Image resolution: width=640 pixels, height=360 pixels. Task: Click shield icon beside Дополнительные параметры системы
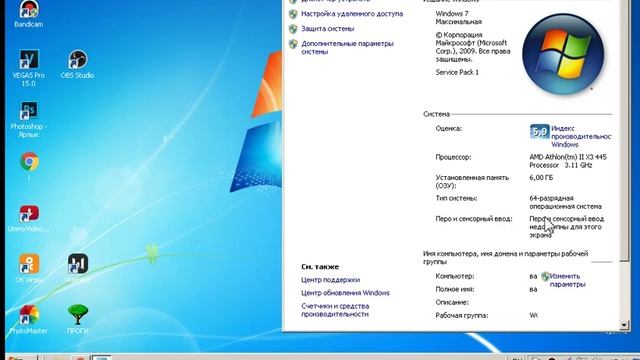point(293,44)
